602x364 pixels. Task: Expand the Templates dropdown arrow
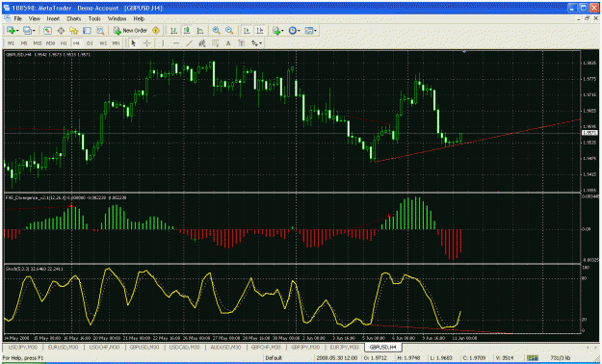(x=316, y=31)
